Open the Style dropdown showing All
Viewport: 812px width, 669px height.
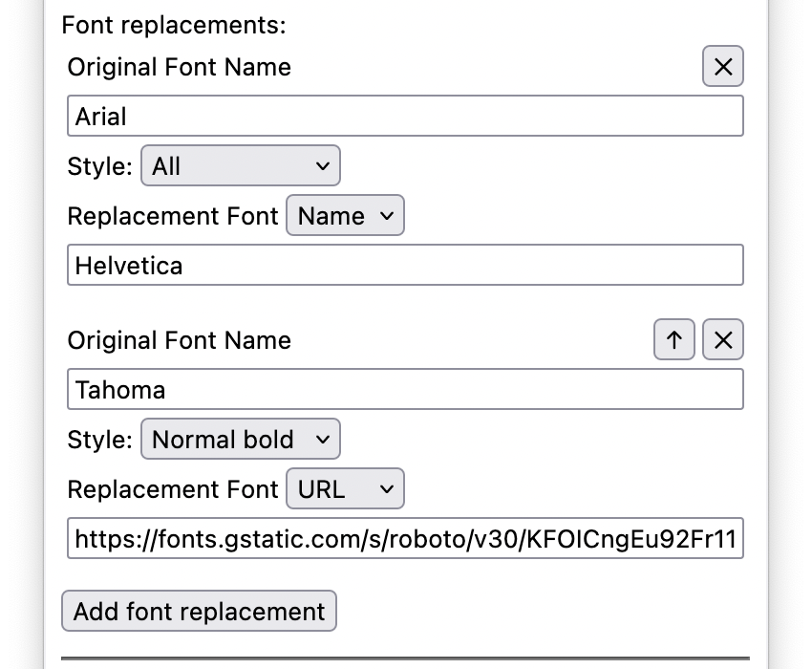click(240, 166)
